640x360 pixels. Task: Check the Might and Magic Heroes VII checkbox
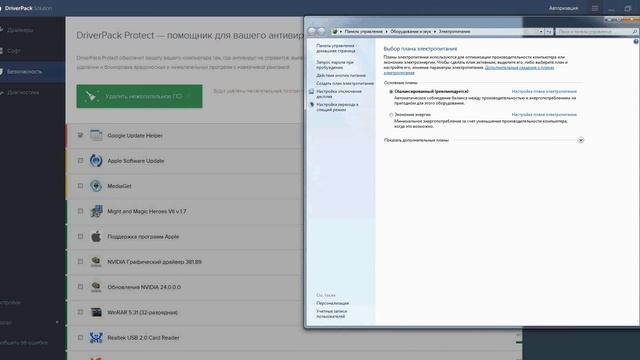(x=80, y=211)
